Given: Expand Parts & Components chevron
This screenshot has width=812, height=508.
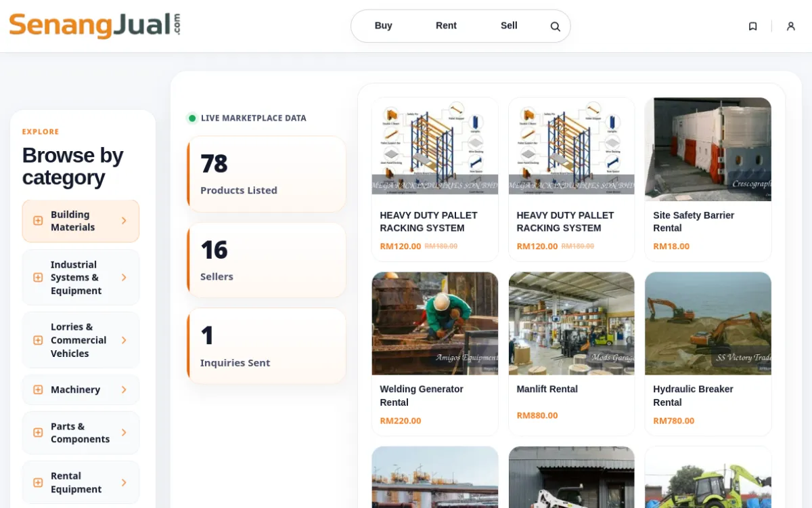Looking at the screenshot, I should pos(124,433).
